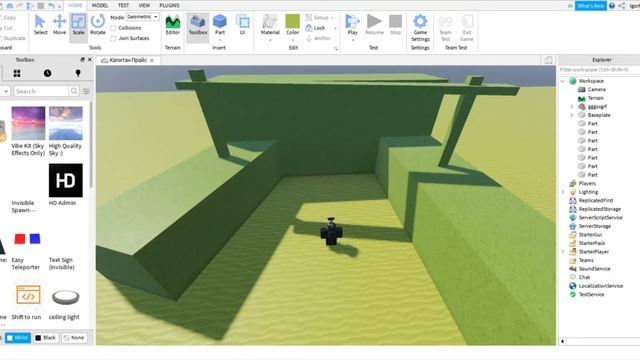Click the Resume button
Image resolution: width=640 pixels, height=360 pixels.
tap(374, 24)
